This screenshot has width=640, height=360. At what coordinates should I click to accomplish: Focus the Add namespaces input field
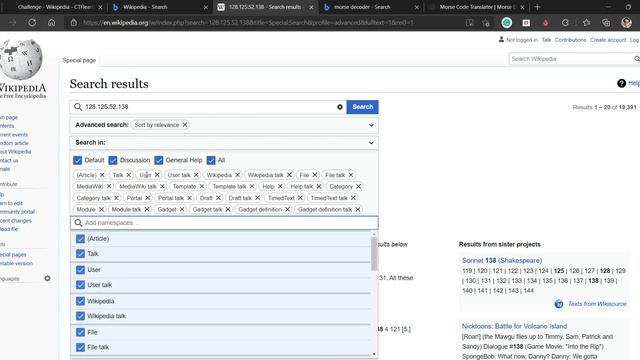(224, 223)
